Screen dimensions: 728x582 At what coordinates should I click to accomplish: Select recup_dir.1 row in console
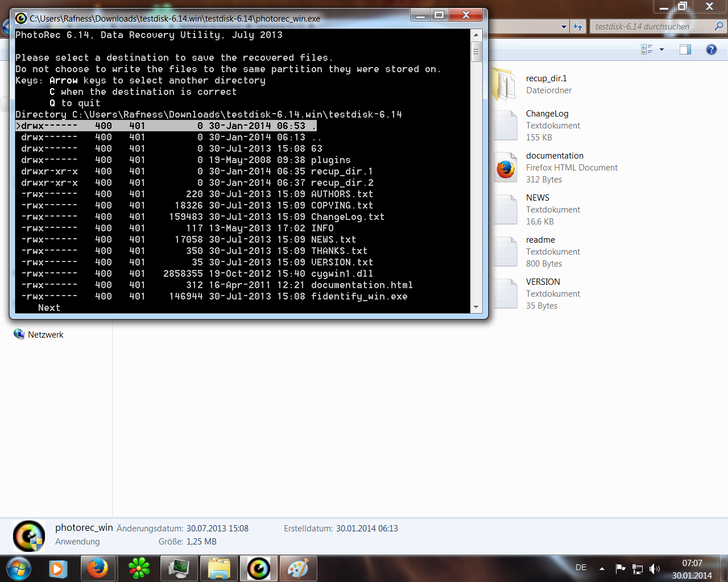tap(197, 171)
